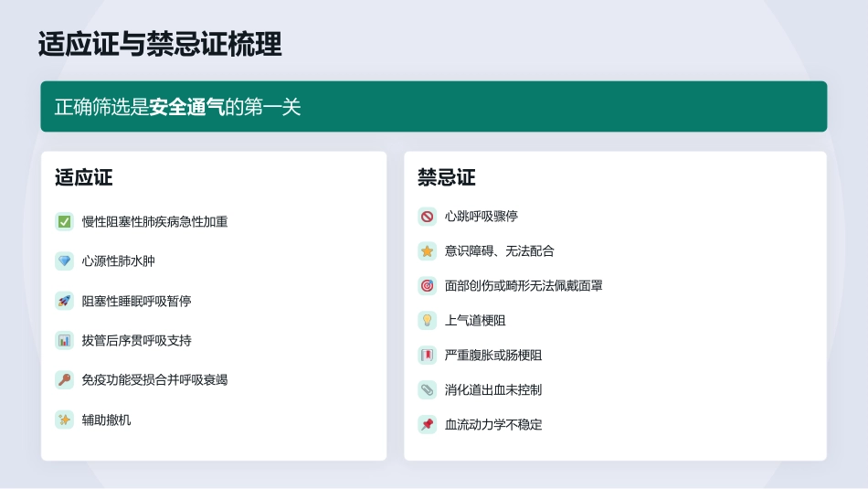
Task: Click the text 心源性肺水肿
Action: tap(119, 260)
